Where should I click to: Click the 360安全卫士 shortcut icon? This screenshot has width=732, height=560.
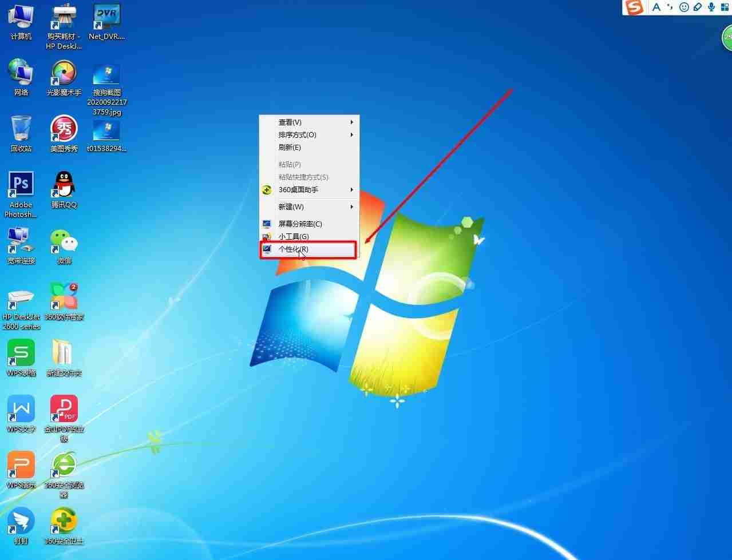pos(64,526)
